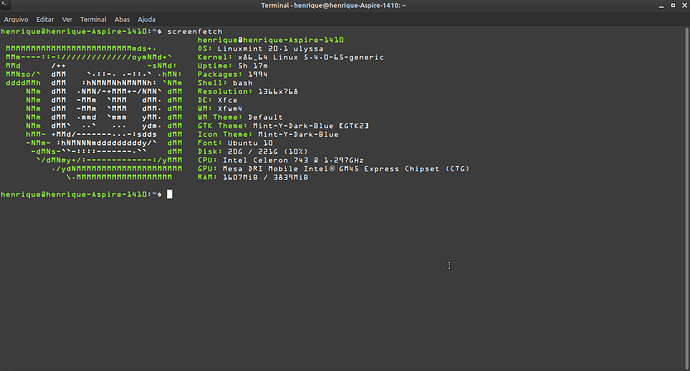Minimize the Terminal window
The image size is (690, 371).
pos(661,6)
